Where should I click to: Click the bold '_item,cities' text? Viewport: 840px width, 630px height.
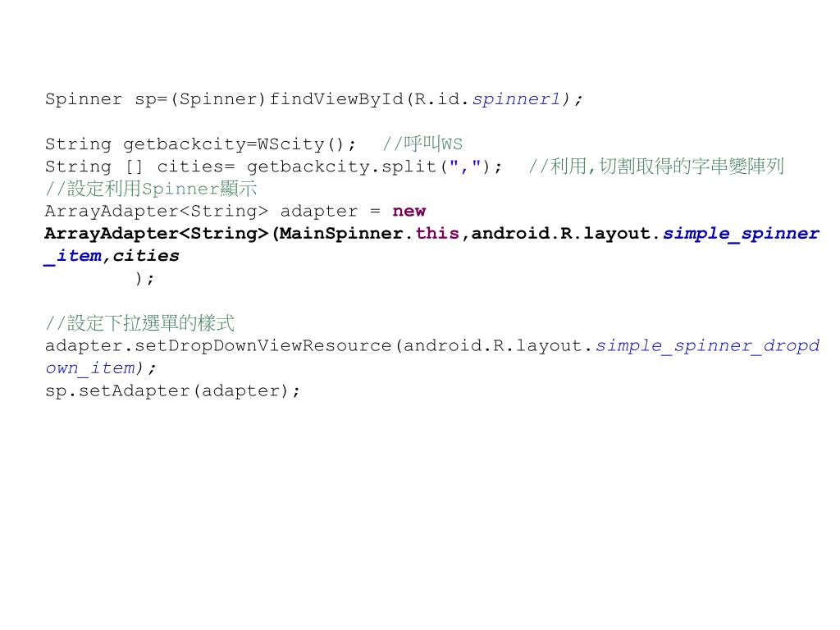point(112,256)
